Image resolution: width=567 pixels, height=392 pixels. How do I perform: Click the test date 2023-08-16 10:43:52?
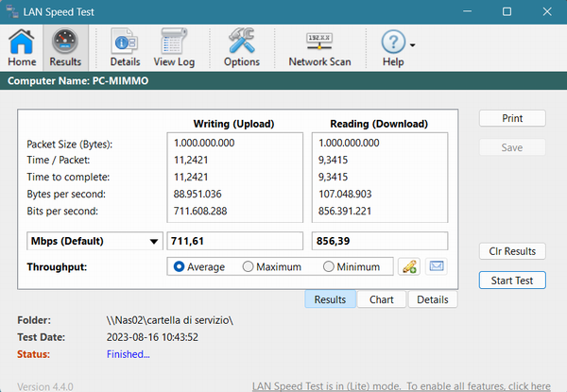[152, 337]
